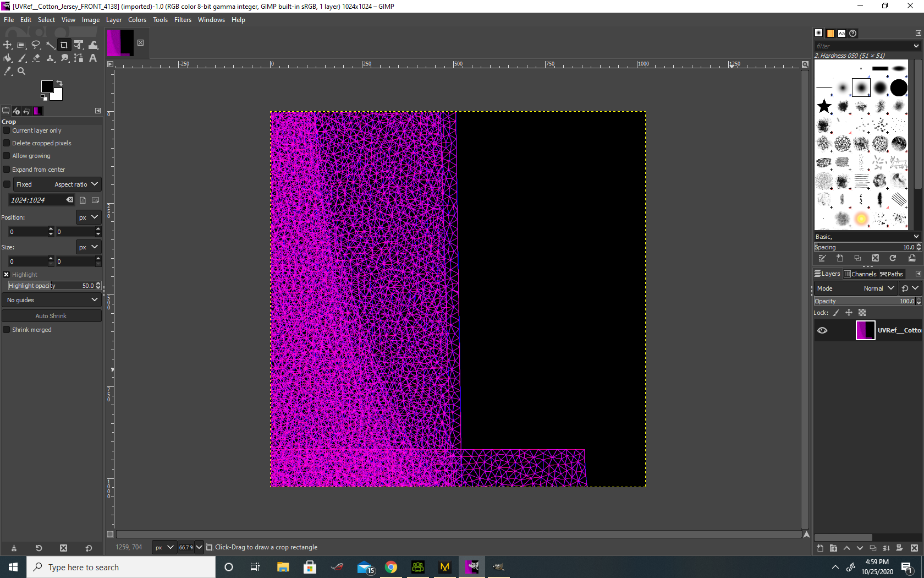Enable Shrink merged checkbox
This screenshot has width=924, height=578.
pos(7,330)
